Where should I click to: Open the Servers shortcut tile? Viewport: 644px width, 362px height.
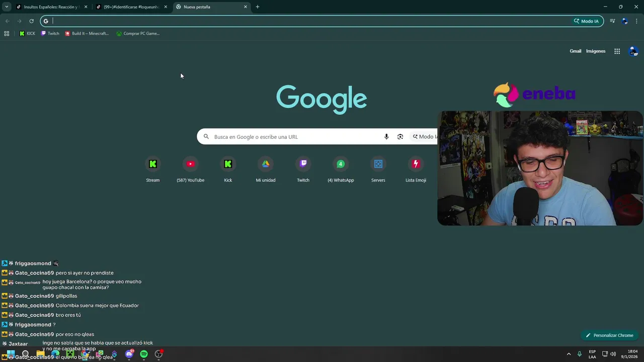(x=378, y=170)
